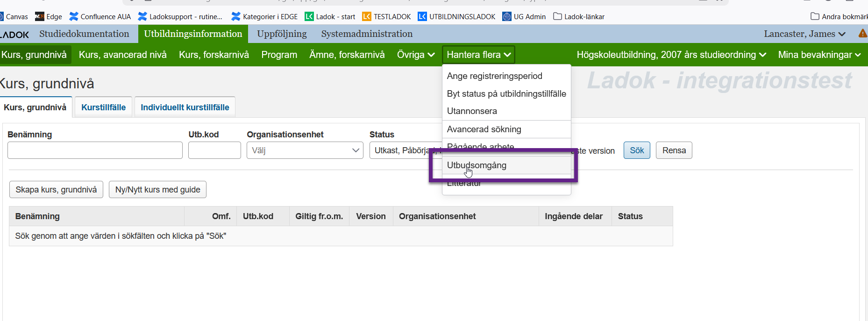Image resolution: width=868 pixels, height=321 pixels.
Task: Open the Edge bookmark
Action: click(x=49, y=17)
